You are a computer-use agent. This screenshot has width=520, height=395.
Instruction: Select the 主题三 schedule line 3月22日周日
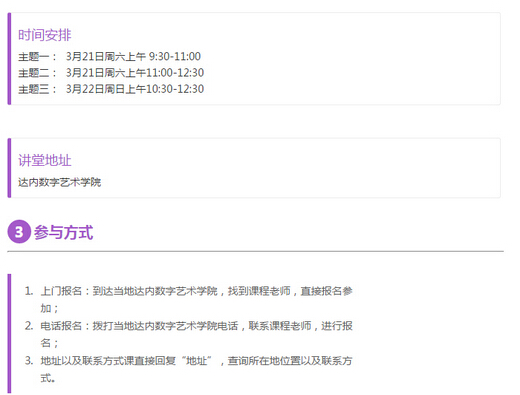(111, 89)
